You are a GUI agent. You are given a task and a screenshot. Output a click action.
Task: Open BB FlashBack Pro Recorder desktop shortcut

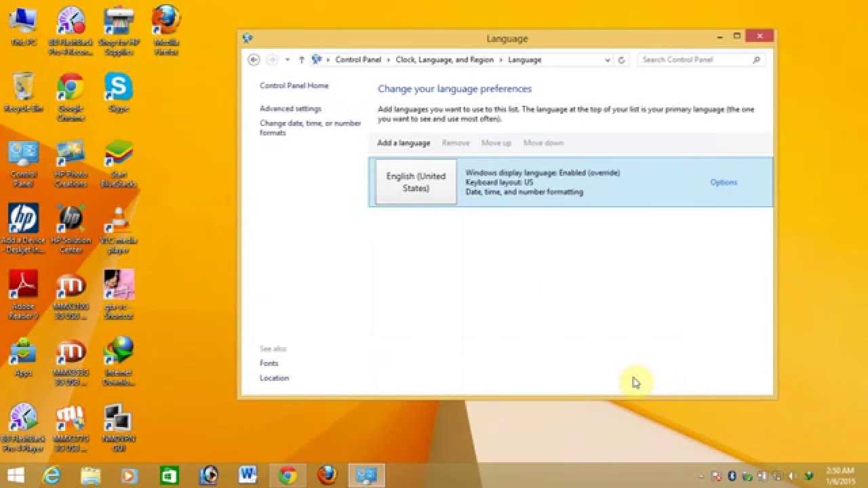71,30
